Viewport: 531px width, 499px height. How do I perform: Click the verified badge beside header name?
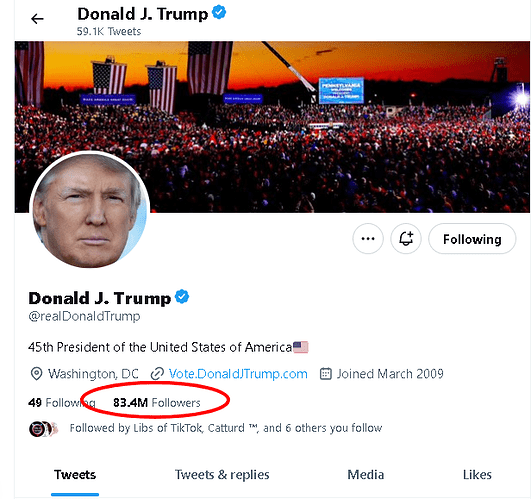coord(219,13)
